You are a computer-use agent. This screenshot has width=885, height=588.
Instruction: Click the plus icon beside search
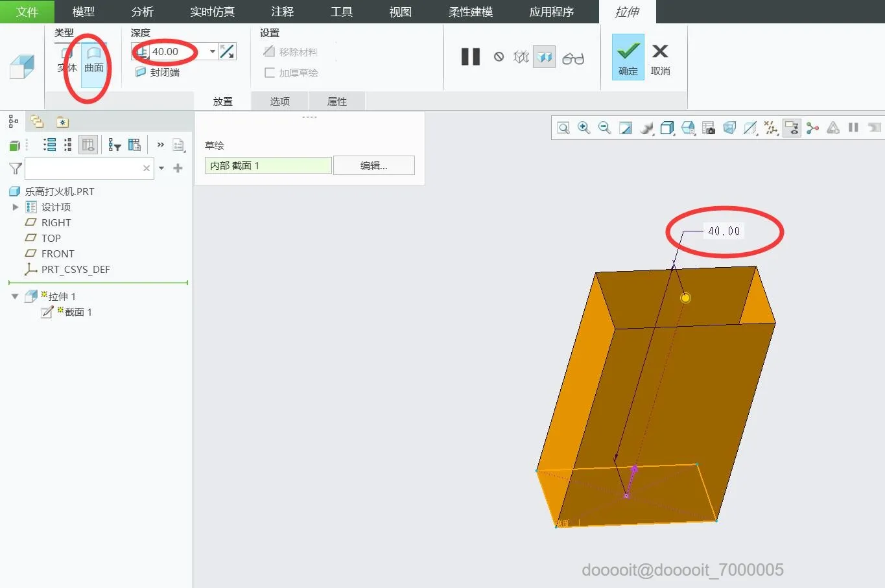[x=178, y=168]
